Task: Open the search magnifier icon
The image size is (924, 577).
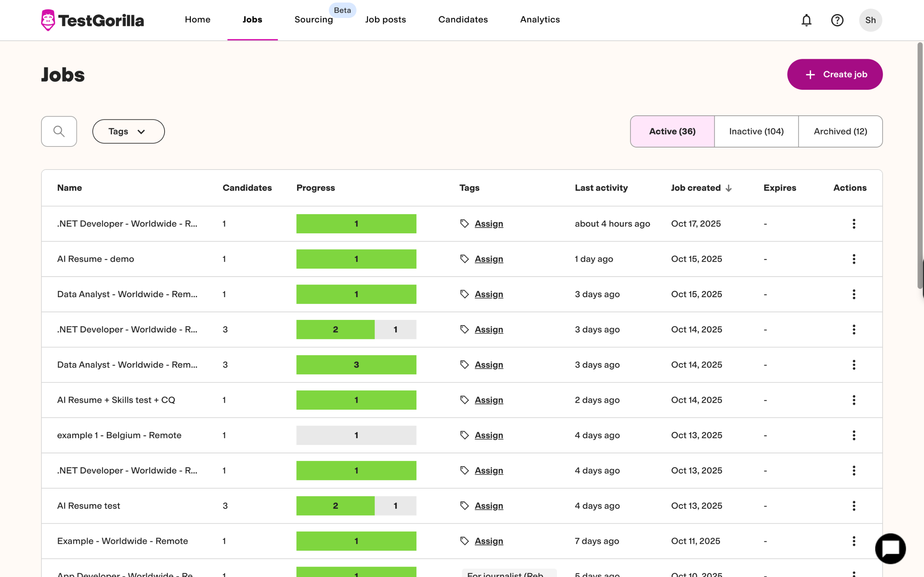Action: coord(59,131)
